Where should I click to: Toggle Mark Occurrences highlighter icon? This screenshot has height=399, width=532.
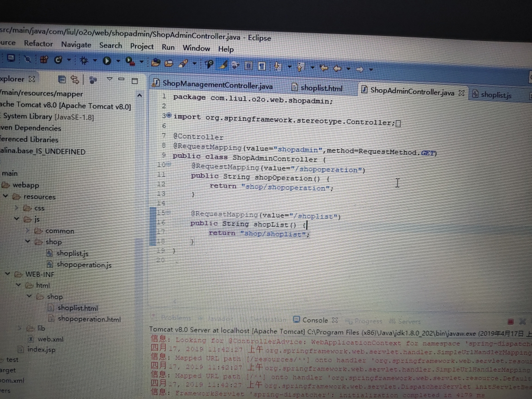point(223,64)
